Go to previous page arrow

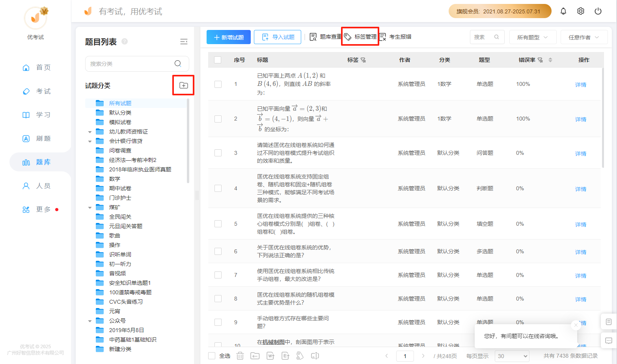tap(387, 356)
